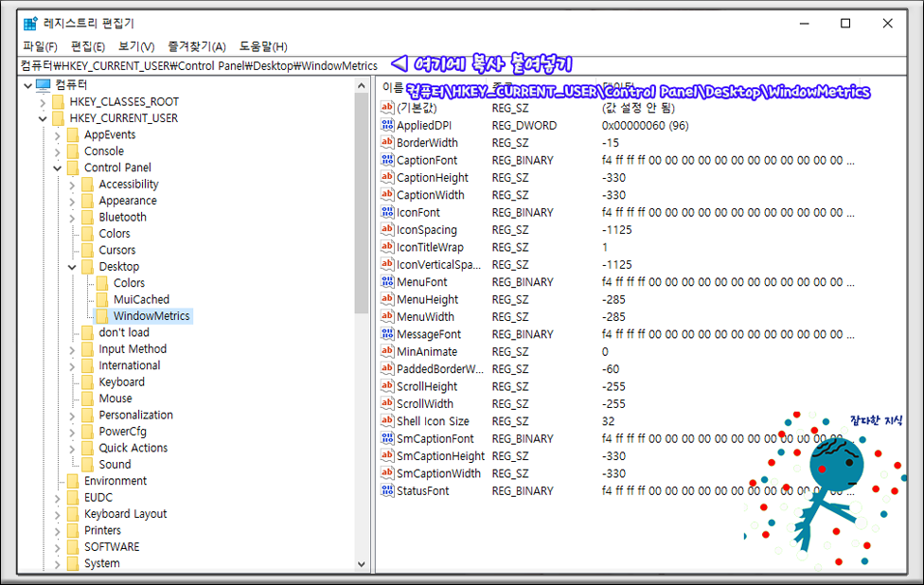The width and height of the screenshot is (924, 585).
Task: Collapse the Desktop key arrow
Action: [x=72, y=267]
